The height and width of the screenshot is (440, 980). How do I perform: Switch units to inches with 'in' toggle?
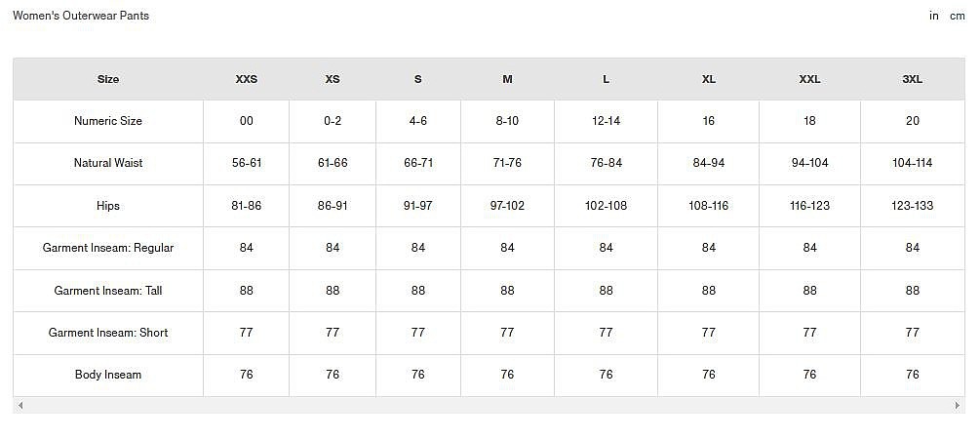click(934, 17)
